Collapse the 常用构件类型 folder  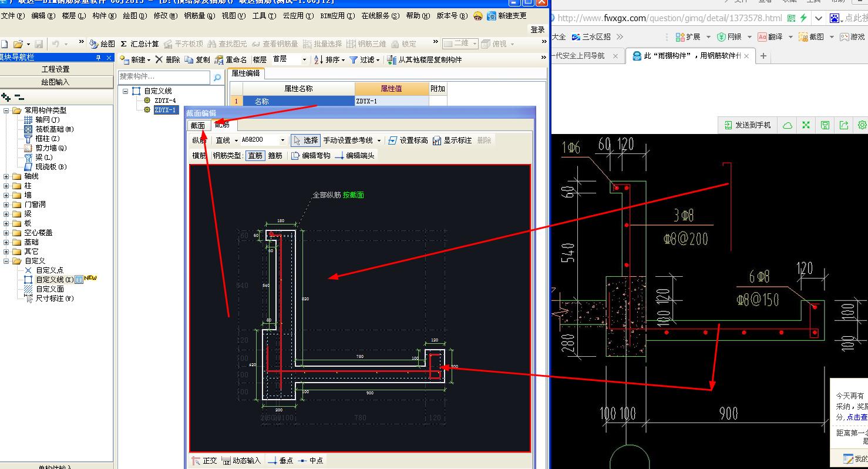coord(6,110)
